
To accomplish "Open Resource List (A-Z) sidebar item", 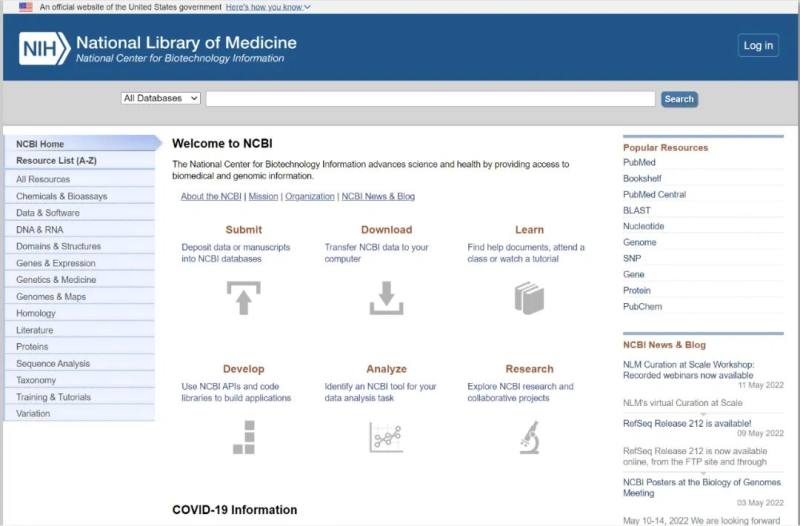I will (x=80, y=161).
